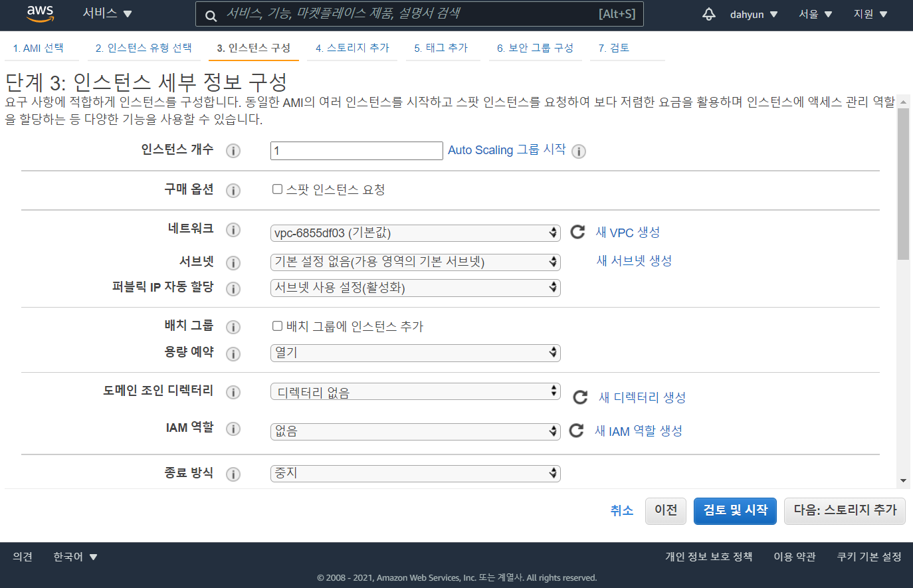Open the dahyun account menu
Screen dimensions: 913x588
[x=754, y=14]
